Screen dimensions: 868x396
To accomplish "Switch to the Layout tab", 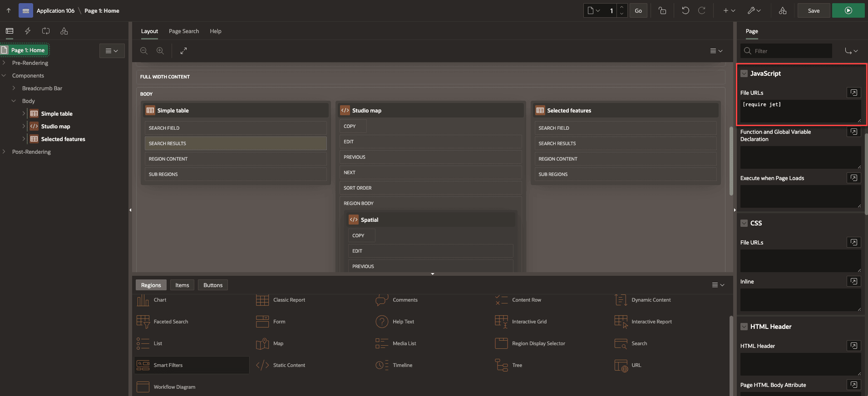I will coord(149,31).
